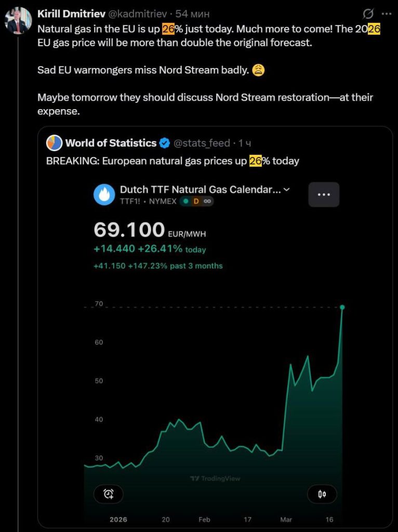The height and width of the screenshot is (532, 398).
Task: Open the chart's three-dot menu button
Action: [324, 194]
